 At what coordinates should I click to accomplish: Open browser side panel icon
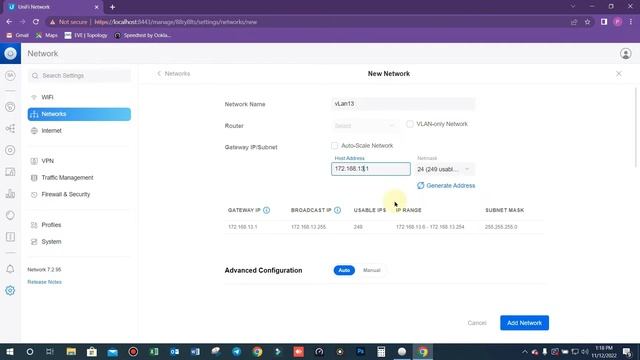tap(604, 22)
